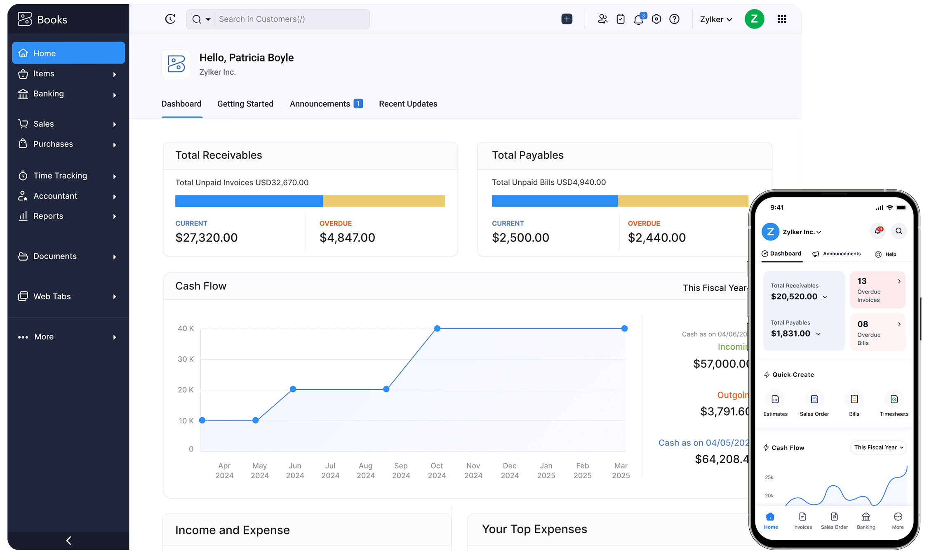
Task: Open the Zoho apps grid icon
Action: click(x=782, y=19)
